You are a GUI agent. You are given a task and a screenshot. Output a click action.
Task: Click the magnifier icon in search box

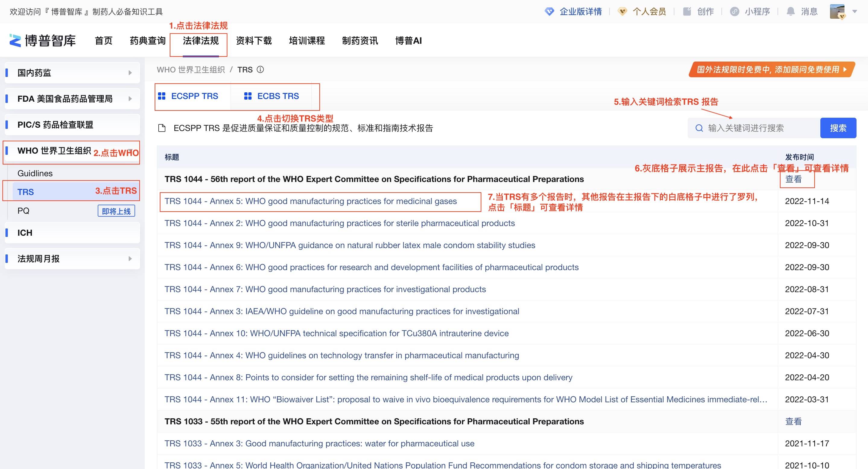pyautogui.click(x=699, y=128)
